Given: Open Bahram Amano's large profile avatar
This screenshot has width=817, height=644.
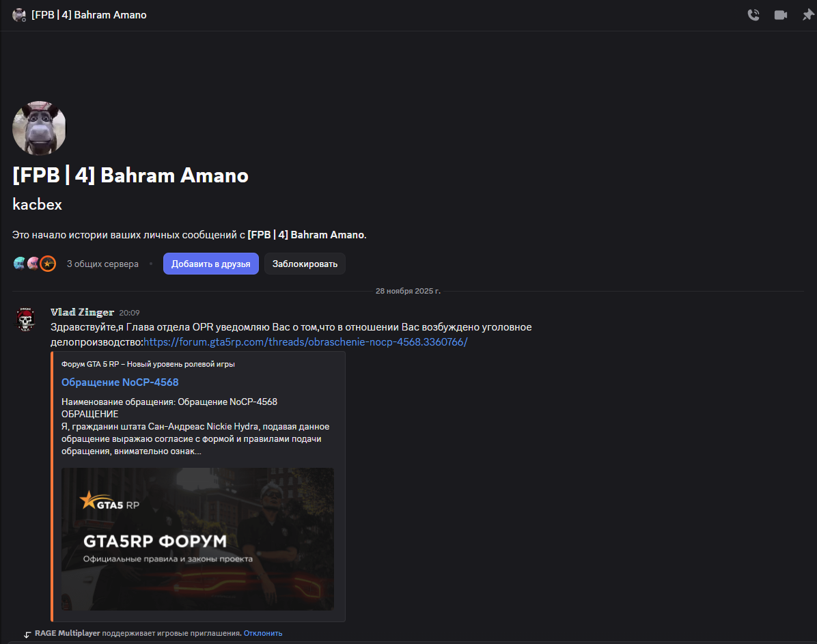Looking at the screenshot, I should pos(39,128).
